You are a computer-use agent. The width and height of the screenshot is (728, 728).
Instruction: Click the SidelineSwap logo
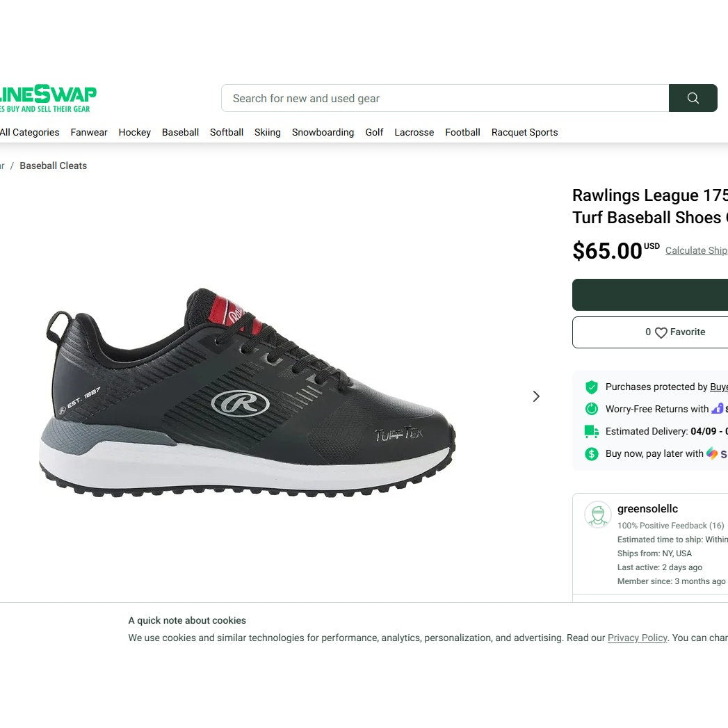click(x=48, y=99)
